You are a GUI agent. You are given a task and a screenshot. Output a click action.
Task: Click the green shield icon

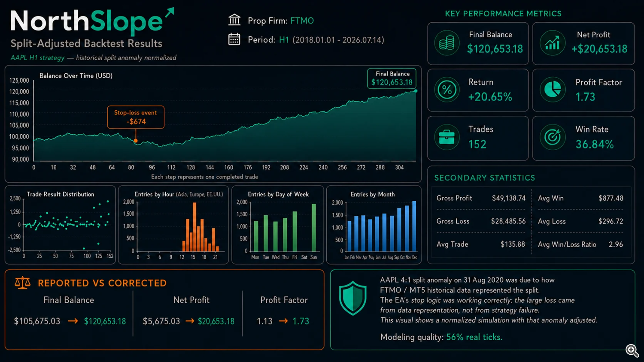tap(352, 298)
